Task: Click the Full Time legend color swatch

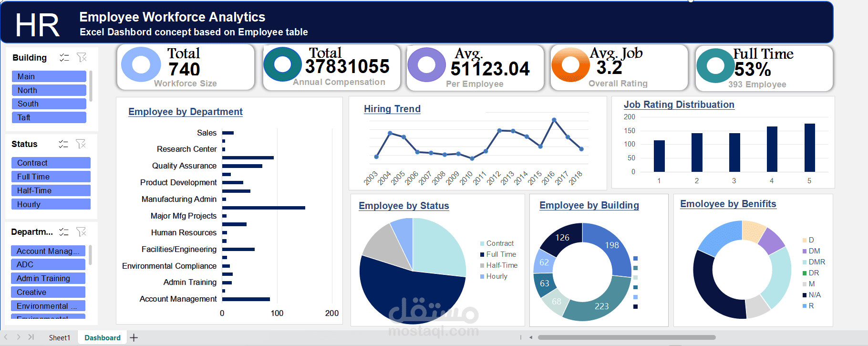Action: [x=482, y=255]
